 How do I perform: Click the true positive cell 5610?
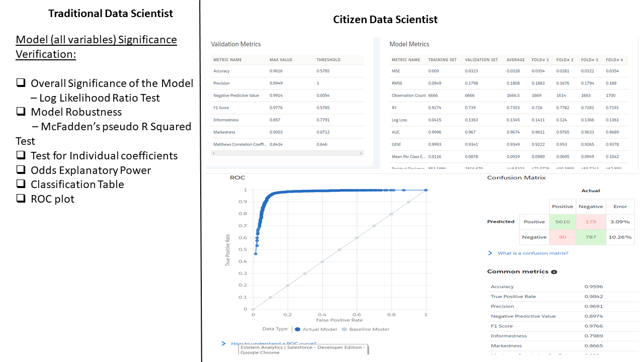pyautogui.click(x=562, y=222)
